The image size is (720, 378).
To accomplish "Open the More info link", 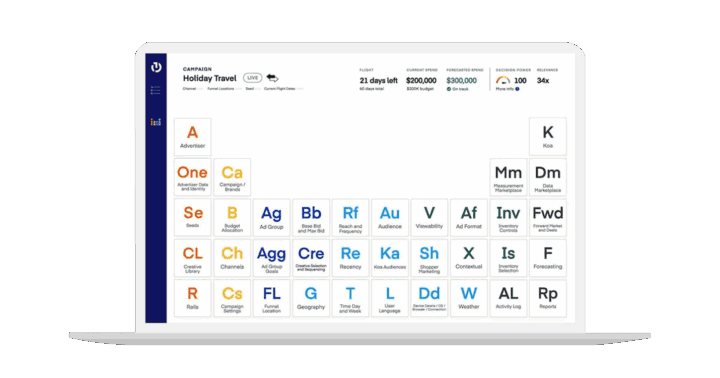I will 507,89.
